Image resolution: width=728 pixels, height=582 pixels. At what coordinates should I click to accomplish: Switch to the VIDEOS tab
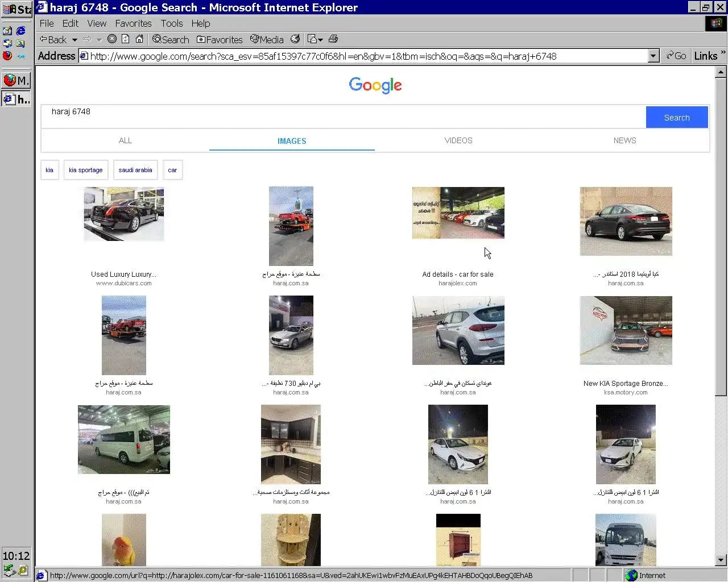(458, 140)
